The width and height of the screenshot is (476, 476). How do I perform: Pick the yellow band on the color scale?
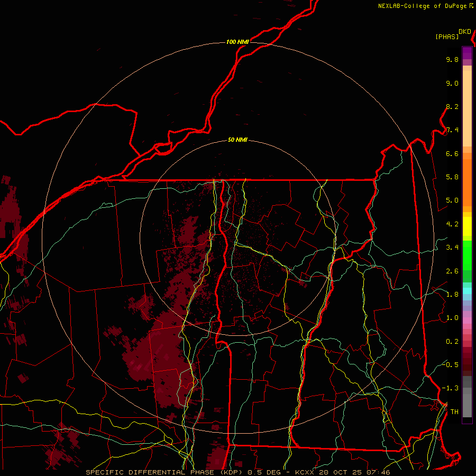(x=467, y=226)
